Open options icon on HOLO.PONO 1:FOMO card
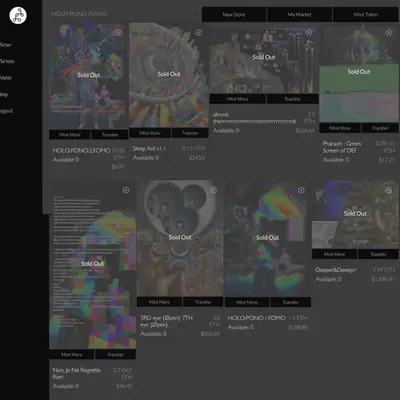The image size is (400, 400). coord(301,190)
